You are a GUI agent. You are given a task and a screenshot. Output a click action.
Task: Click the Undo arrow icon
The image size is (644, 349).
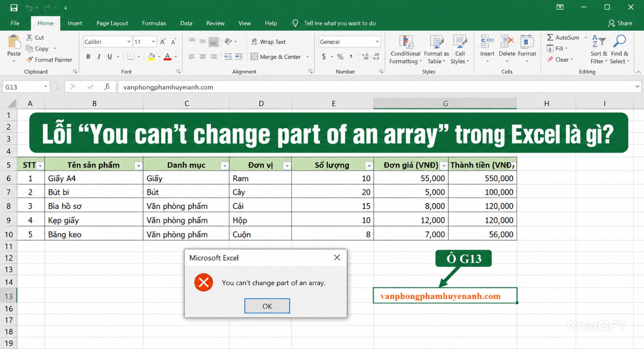point(29,8)
